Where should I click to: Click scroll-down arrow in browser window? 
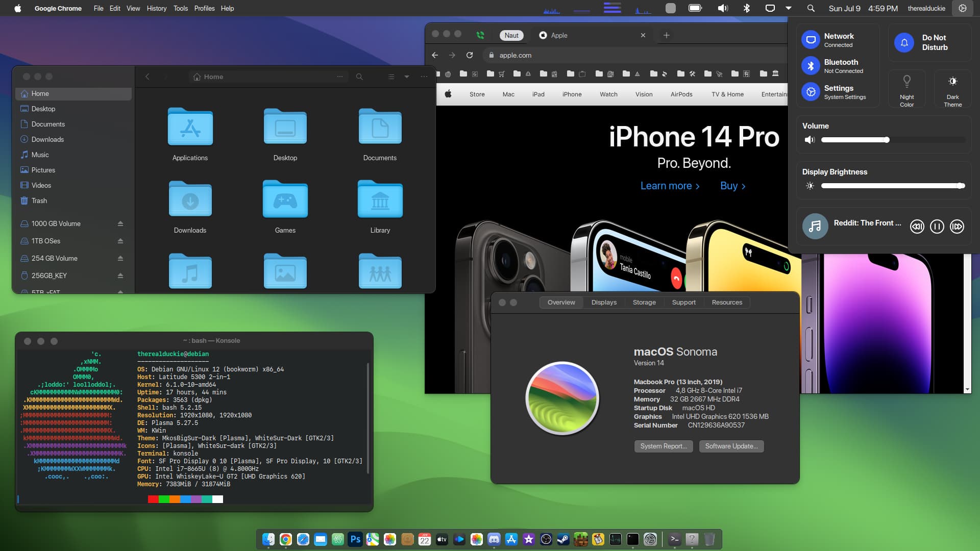(967, 389)
